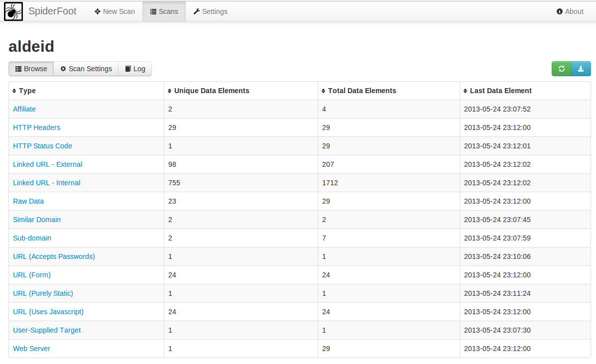Click the SpiderFoot spider logo icon
This screenshot has height=364, width=596.
point(13,11)
